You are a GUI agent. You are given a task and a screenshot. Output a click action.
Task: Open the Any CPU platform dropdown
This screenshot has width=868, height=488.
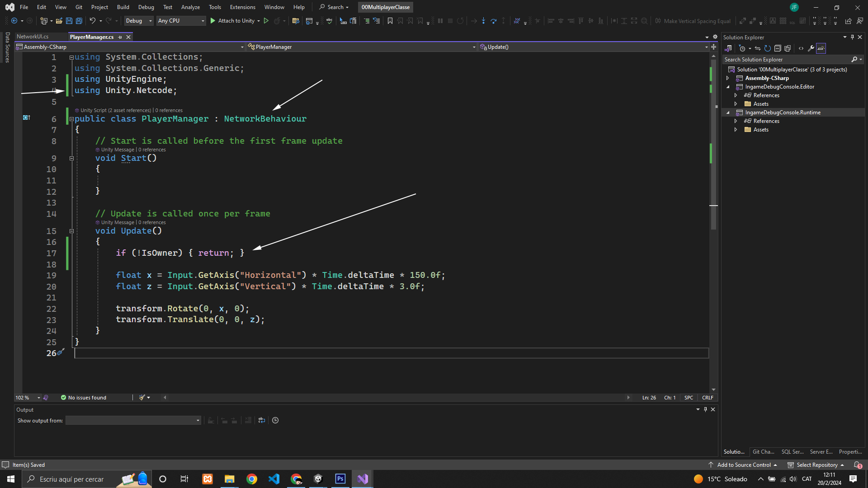pyautogui.click(x=181, y=21)
